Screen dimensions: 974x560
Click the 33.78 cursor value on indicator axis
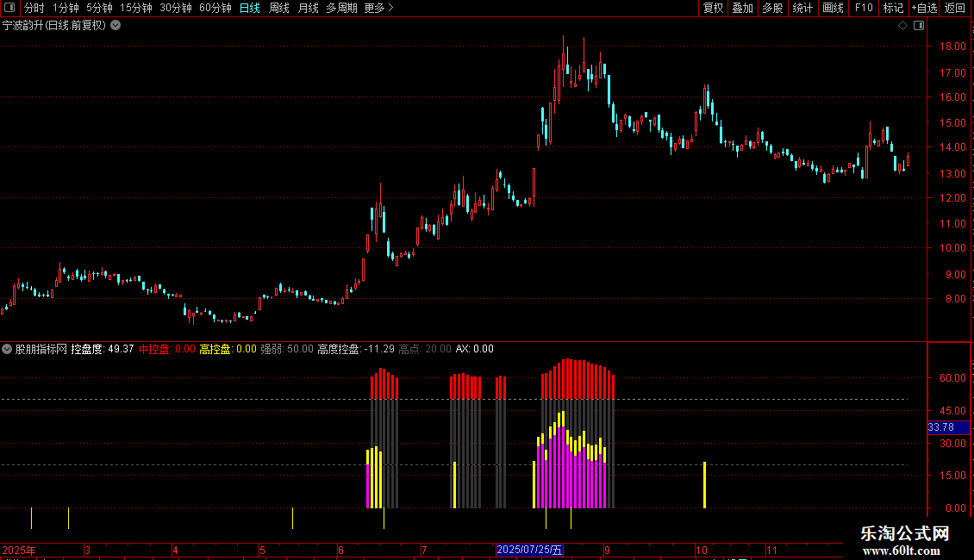point(948,427)
